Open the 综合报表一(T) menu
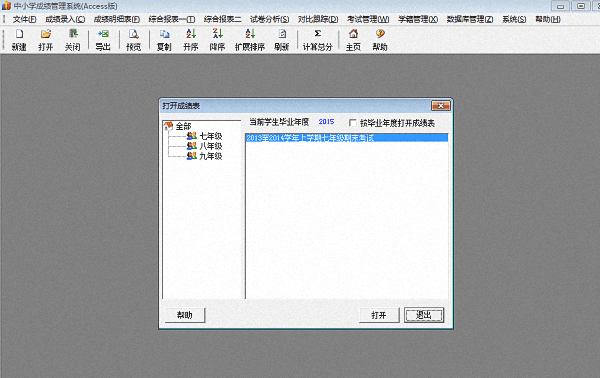The width and height of the screenshot is (600, 378). (x=172, y=19)
